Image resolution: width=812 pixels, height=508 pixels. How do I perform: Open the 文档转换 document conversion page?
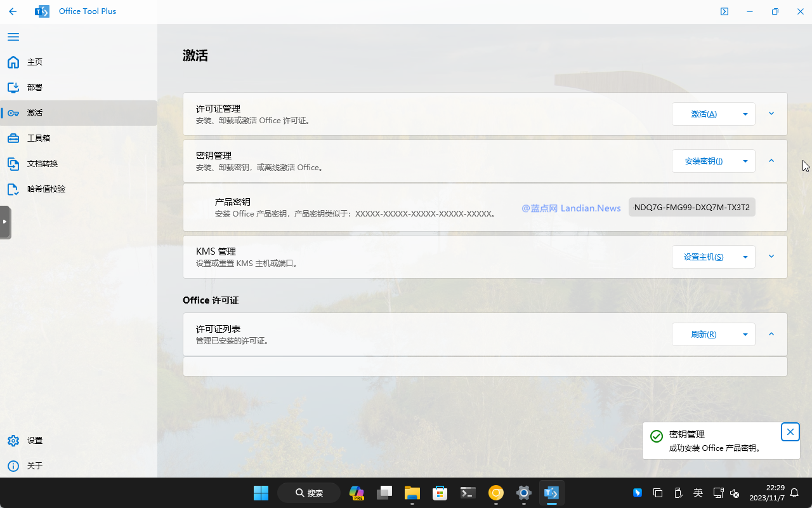[42, 164]
